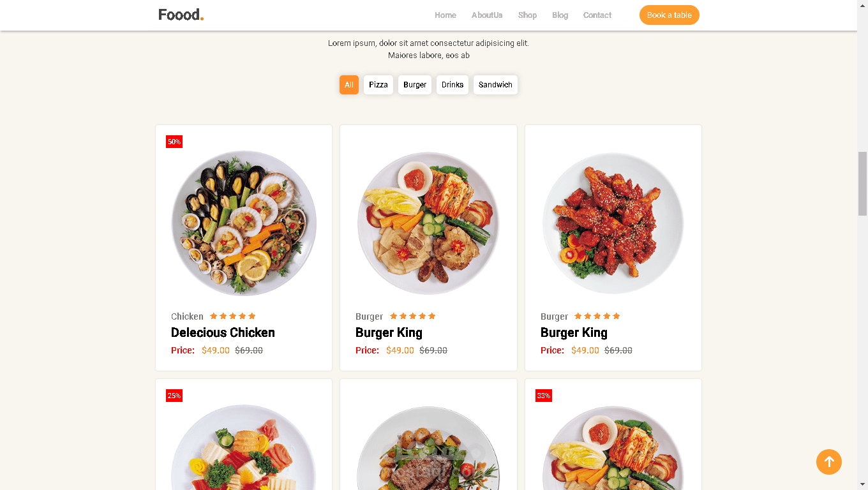The height and width of the screenshot is (490, 868).
Task: Filter menu by Burger
Action: pos(415,85)
